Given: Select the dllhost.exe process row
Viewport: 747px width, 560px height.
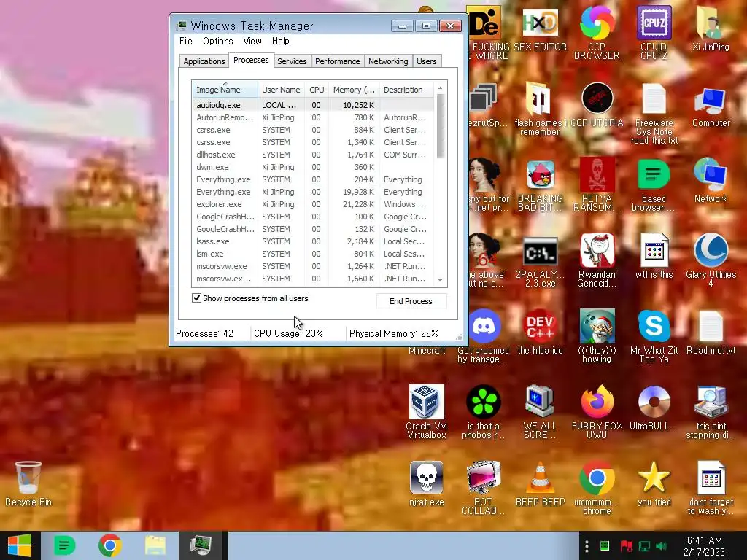Looking at the screenshot, I should point(312,155).
